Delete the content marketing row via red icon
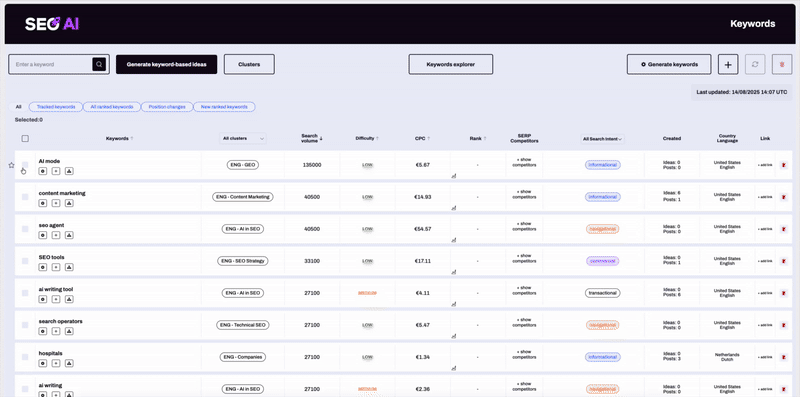 pyautogui.click(x=784, y=197)
